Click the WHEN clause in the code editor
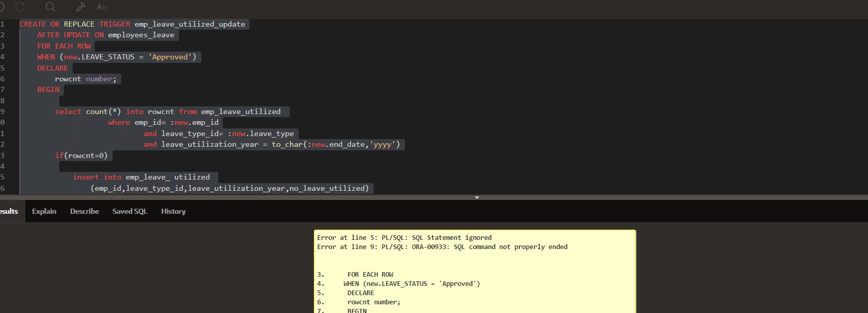 (117, 57)
